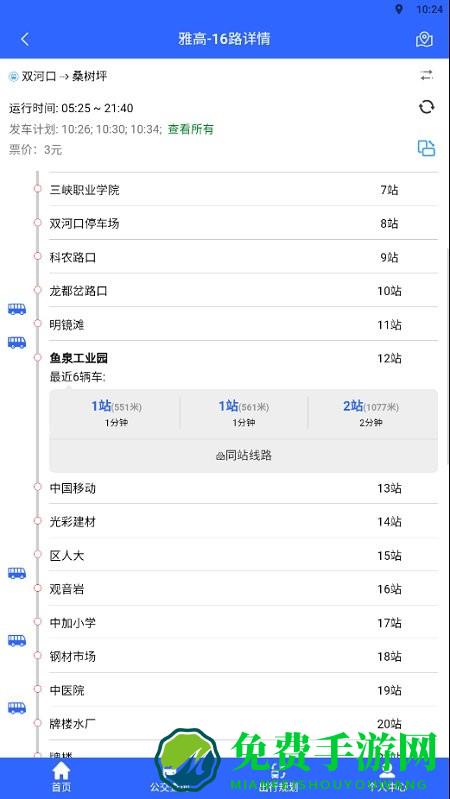Refresh bus arrival data

(x=427, y=107)
